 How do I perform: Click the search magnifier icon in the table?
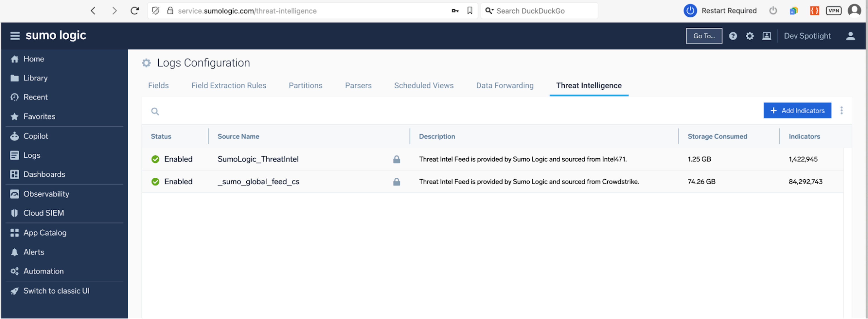click(x=155, y=111)
